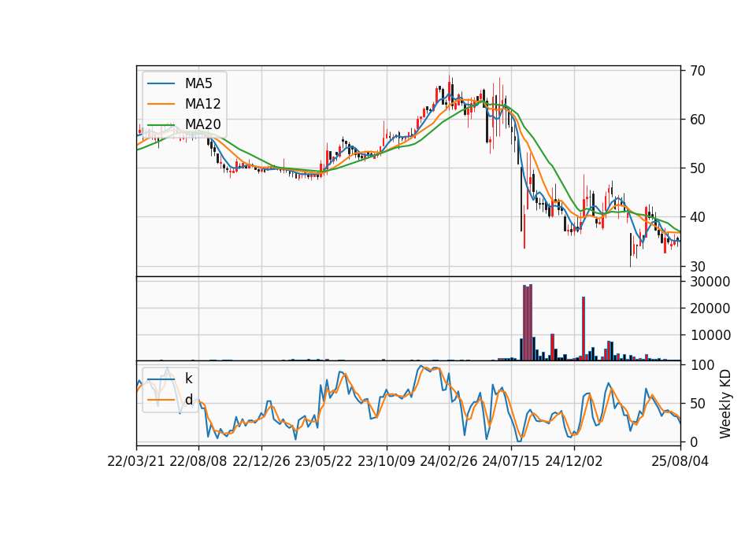Click the price axis value 70
Viewport: 756px width, 543px height.
click(697, 71)
